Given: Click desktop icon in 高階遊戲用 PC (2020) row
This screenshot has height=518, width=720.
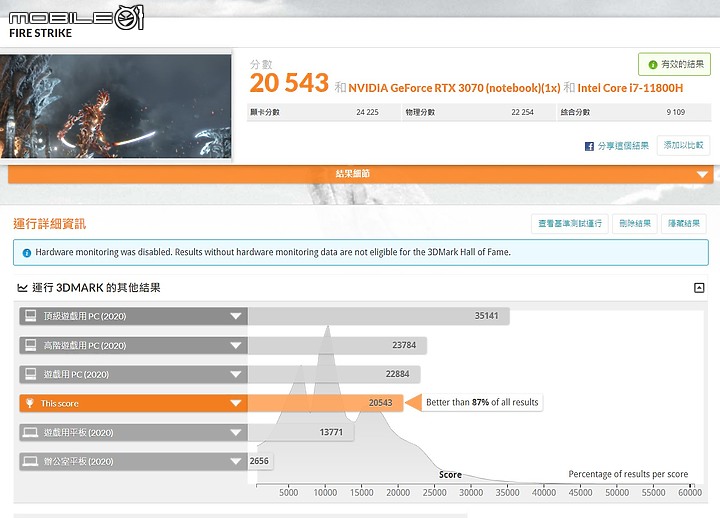Looking at the screenshot, I should [30, 345].
